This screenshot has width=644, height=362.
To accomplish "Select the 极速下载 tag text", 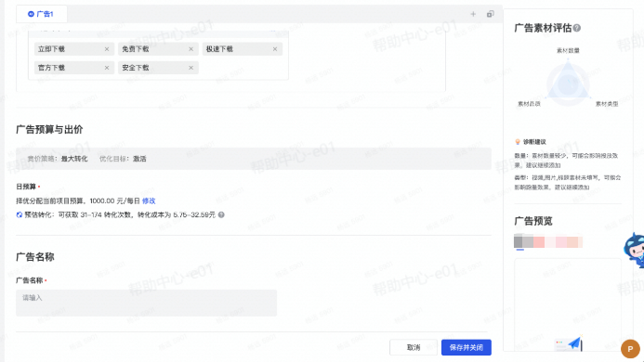I will click(x=219, y=49).
